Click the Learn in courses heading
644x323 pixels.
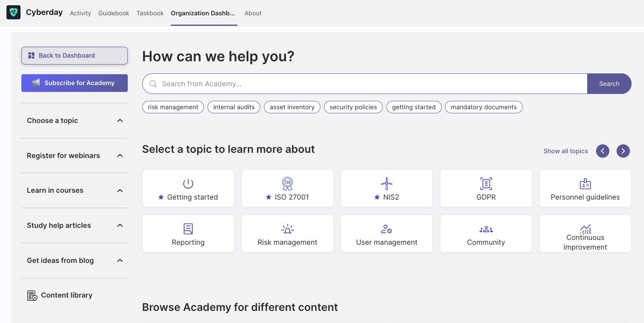coord(55,190)
